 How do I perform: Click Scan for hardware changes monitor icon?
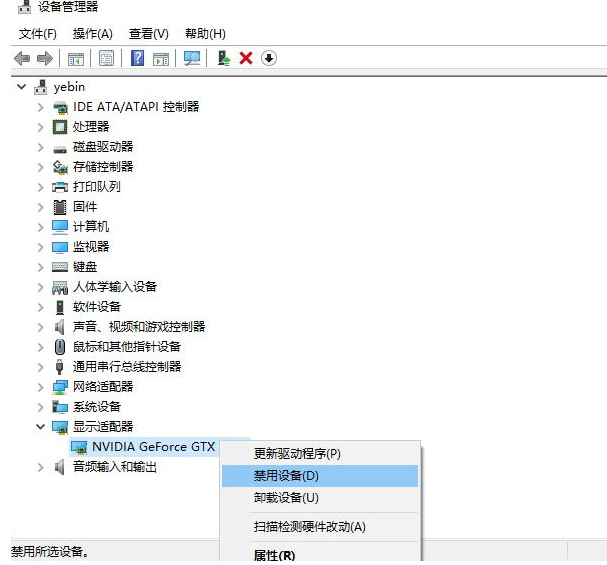click(192, 58)
